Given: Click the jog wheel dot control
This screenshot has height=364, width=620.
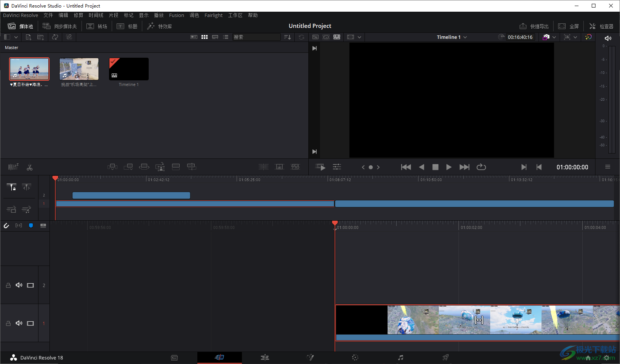Looking at the screenshot, I should 371,167.
